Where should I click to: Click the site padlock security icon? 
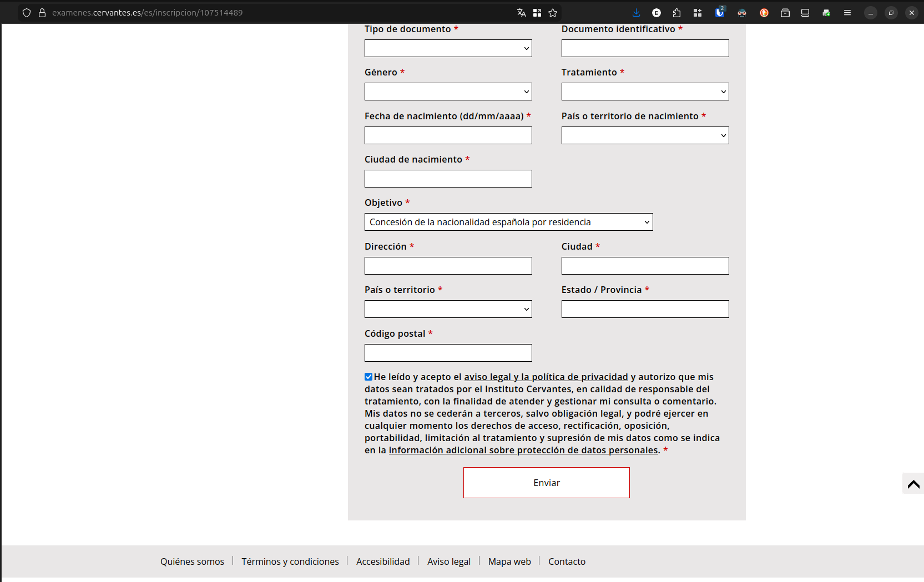(42, 13)
